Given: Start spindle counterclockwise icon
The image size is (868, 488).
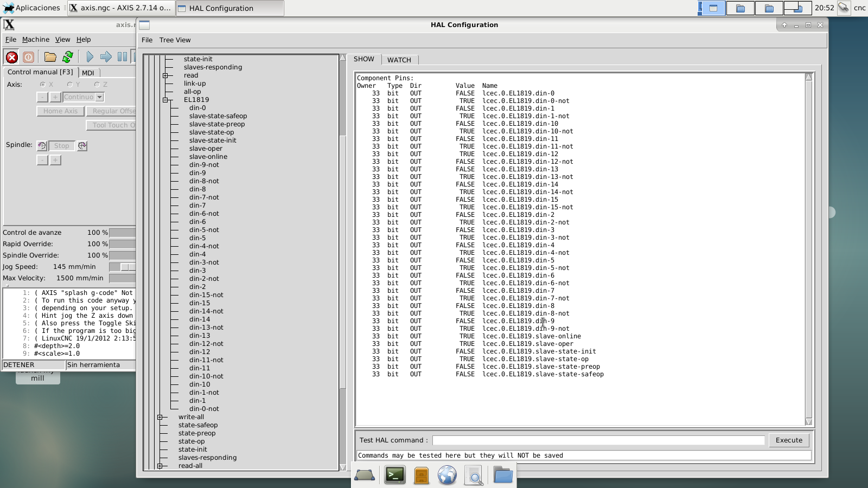Looking at the screenshot, I should point(42,146).
